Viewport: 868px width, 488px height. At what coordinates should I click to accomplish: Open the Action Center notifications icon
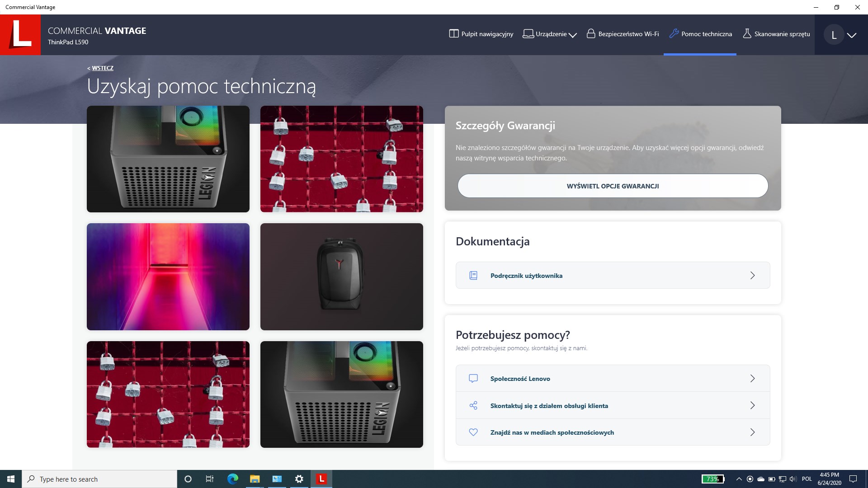(x=853, y=479)
